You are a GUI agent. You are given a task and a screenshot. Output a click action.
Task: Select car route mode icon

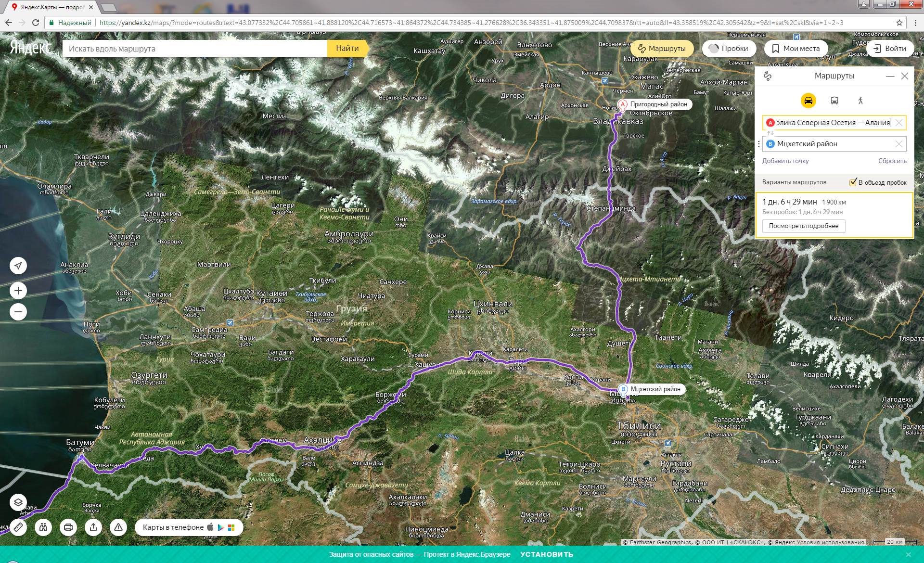tap(808, 101)
